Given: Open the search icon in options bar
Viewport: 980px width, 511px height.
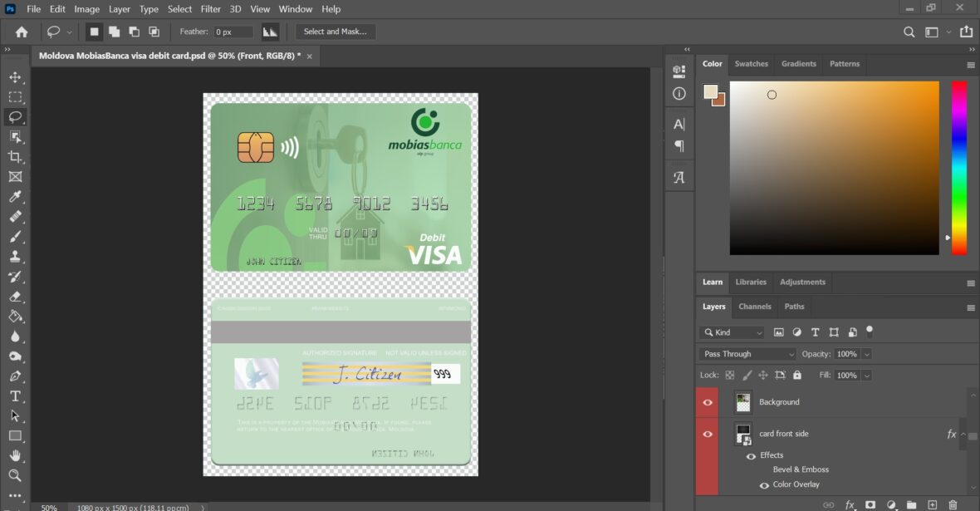Looking at the screenshot, I should [909, 32].
